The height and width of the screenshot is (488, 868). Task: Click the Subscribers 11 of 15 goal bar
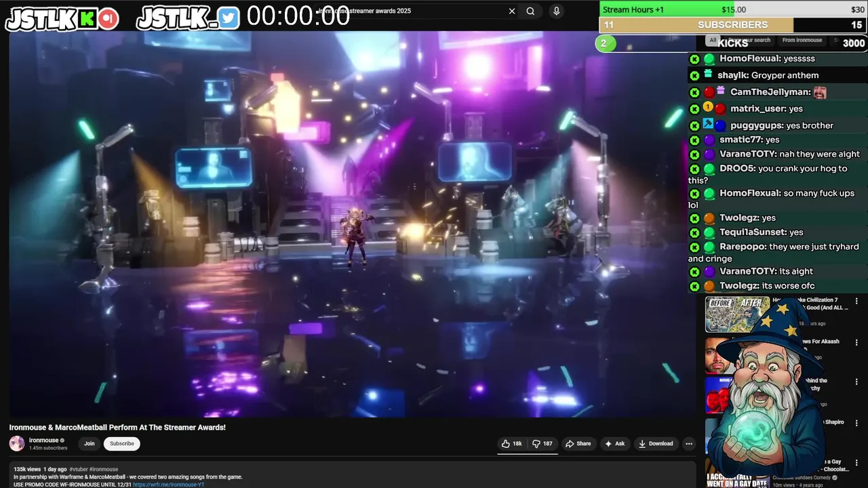733,25
